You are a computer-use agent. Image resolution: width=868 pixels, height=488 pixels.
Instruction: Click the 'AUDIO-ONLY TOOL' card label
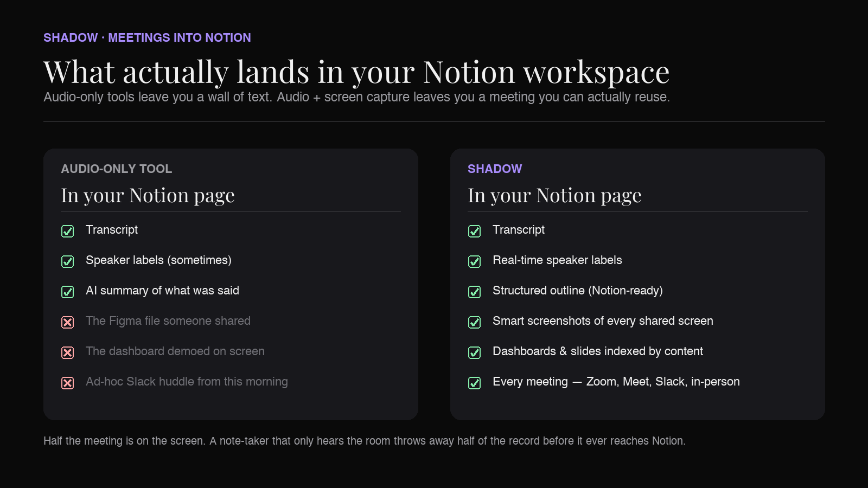pyautogui.click(x=117, y=169)
